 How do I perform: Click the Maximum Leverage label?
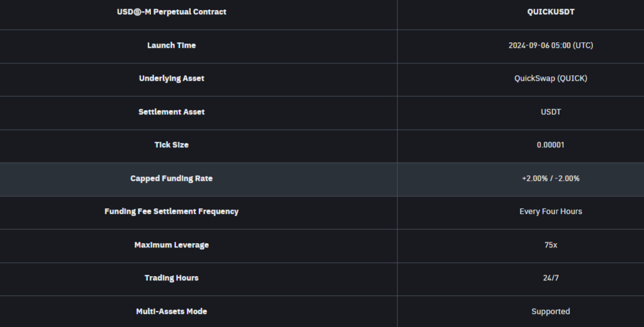172,245
